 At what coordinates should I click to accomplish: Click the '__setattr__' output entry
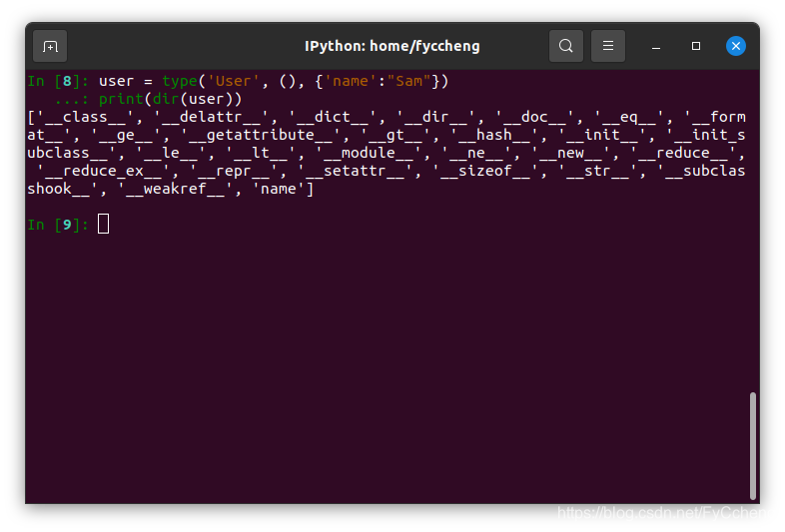[x=355, y=171]
